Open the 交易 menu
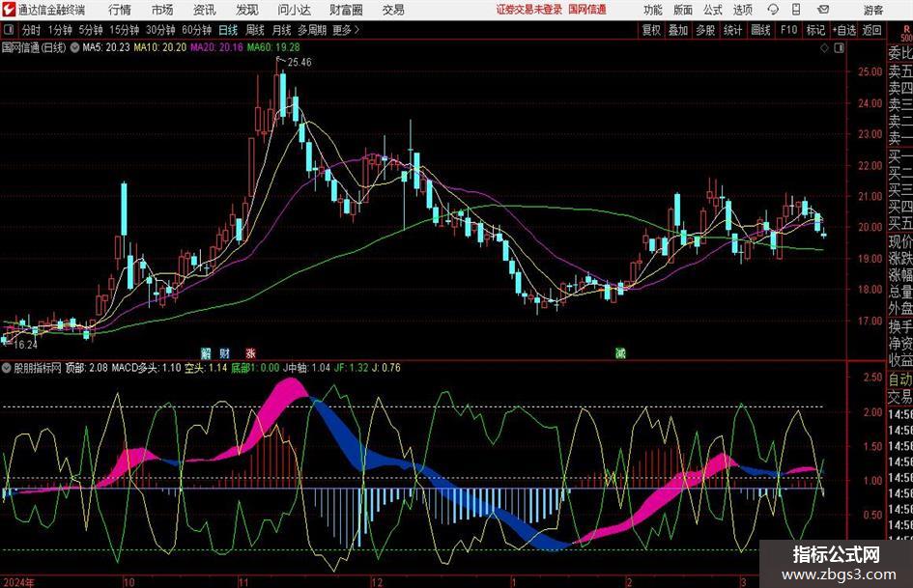Image resolution: width=913 pixels, height=588 pixels. [393, 10]
